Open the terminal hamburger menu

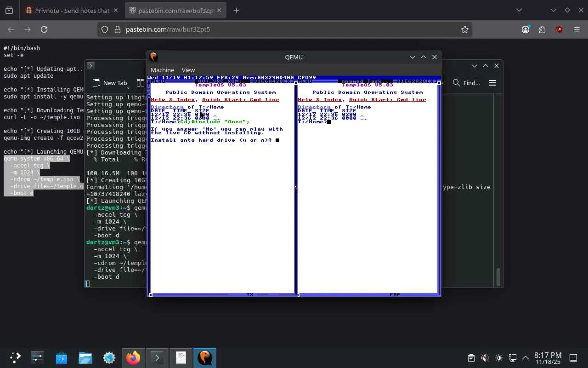click(x=492, y=83)
